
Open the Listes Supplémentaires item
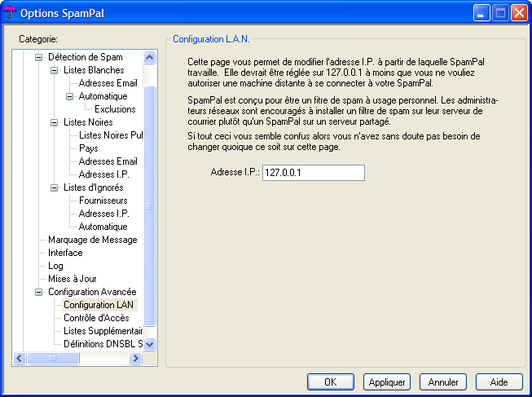103,331
